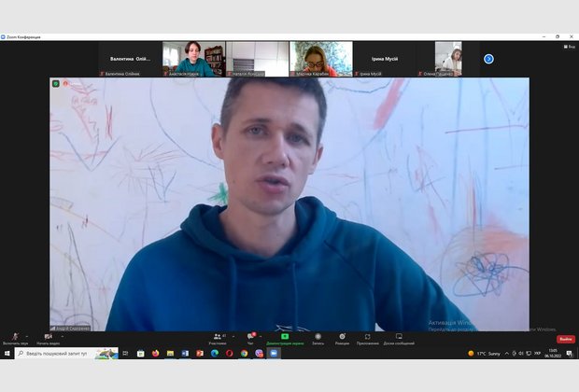Turn on camera with Начать видео
This screenshot has width=579, height=392.
coord(48,337)
